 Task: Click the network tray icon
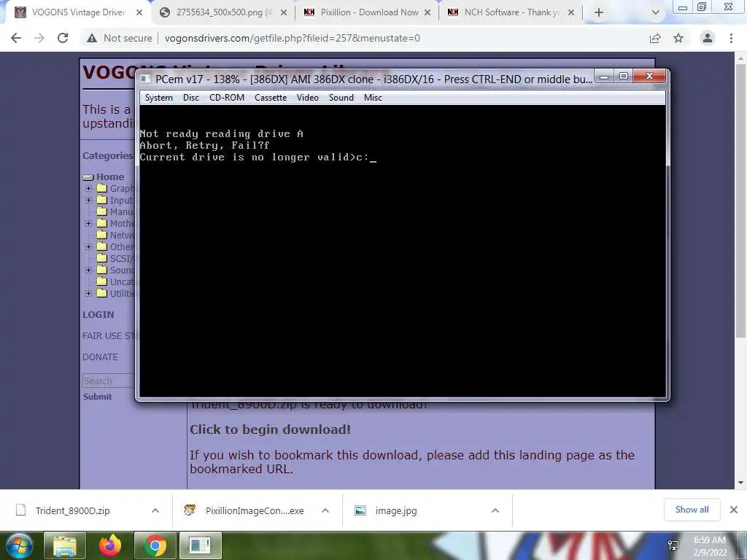pos(673,545)
